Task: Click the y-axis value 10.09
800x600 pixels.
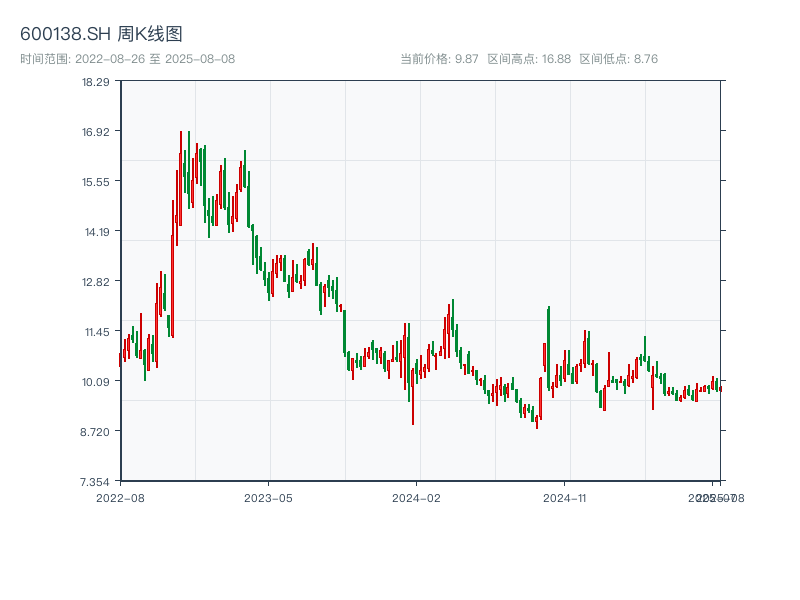Action: [95, 382]
